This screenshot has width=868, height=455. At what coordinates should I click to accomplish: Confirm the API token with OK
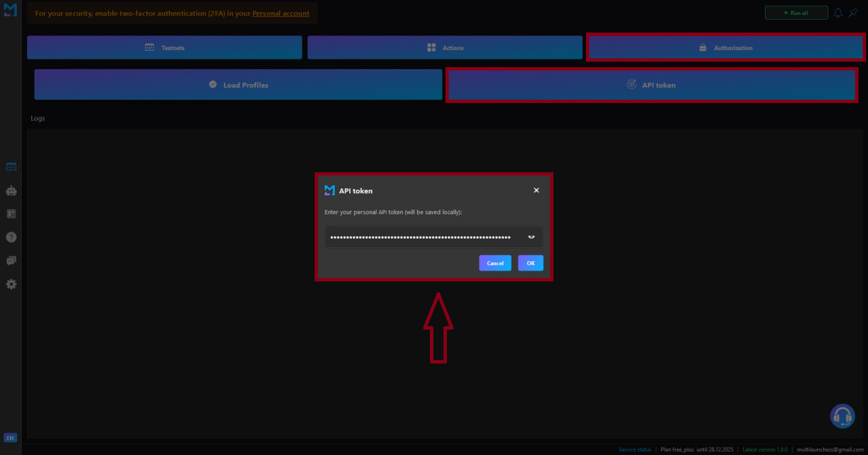530,263
